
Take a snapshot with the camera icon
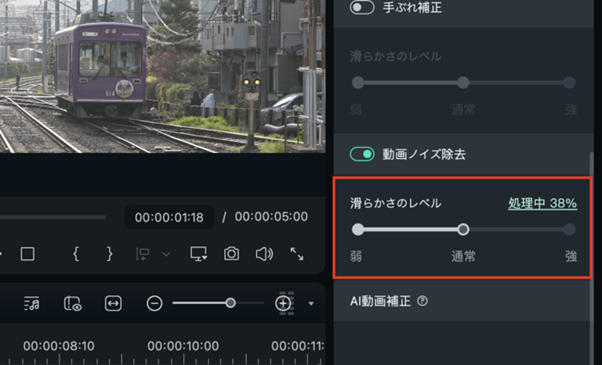tap(231, 254)
